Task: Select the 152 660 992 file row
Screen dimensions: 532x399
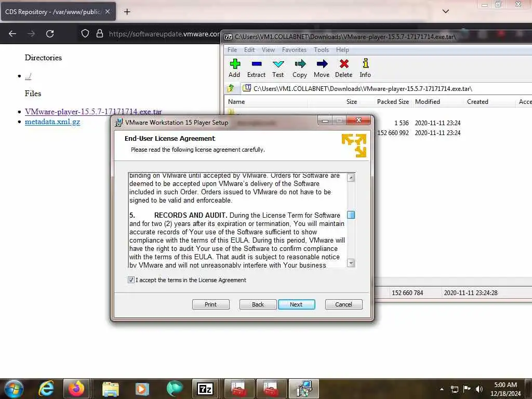Action: click(x=378, y=132)
